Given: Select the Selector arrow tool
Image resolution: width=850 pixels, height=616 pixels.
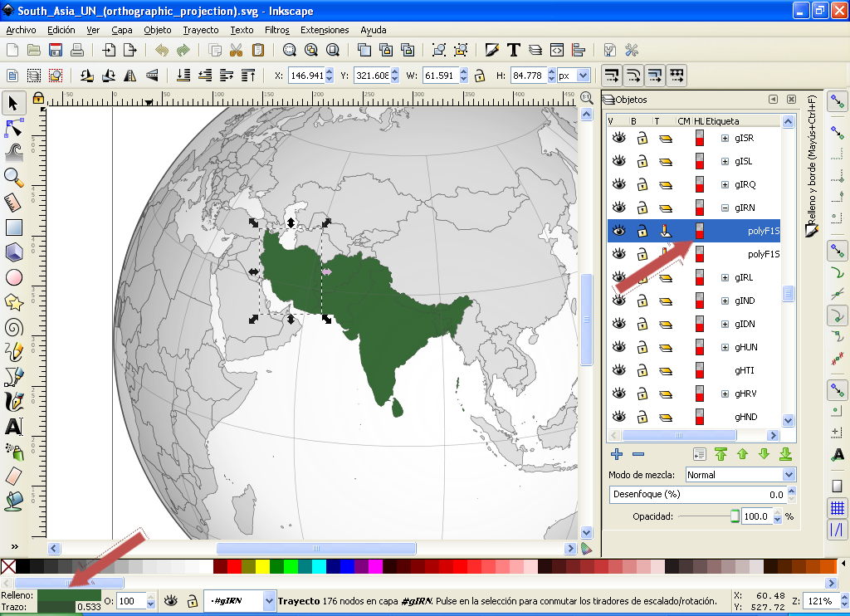Looking at the screenshot, I should pyautogui.click(x=13, y=103).
